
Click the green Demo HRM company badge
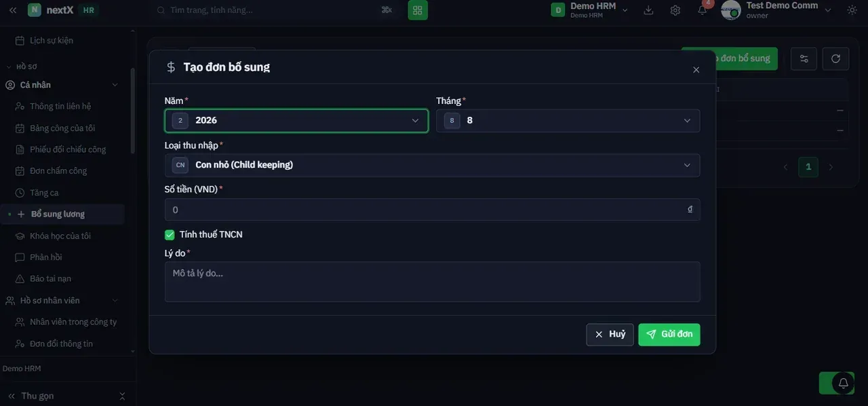pyautogui.click(x=558, y=10)
